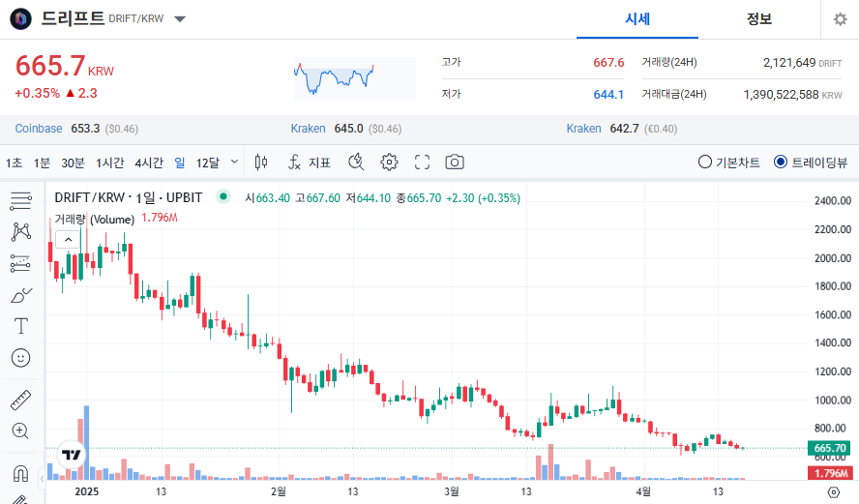Open the 지표 indicators menu

310,163
